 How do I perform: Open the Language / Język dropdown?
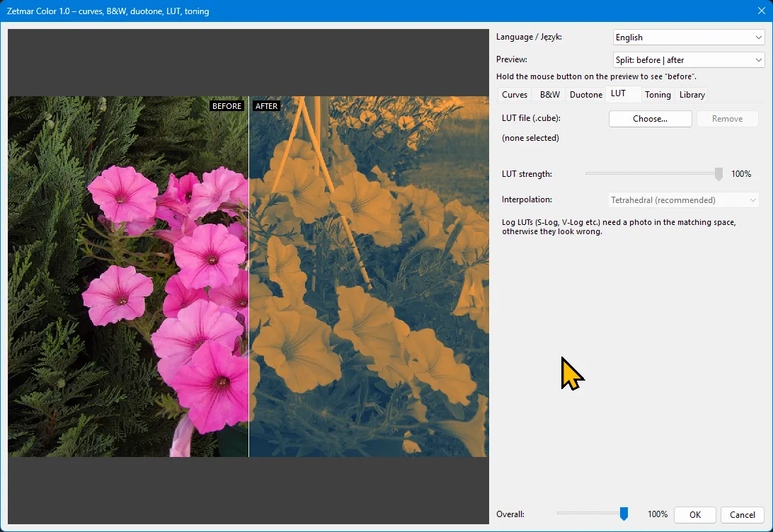coord(689,37)
